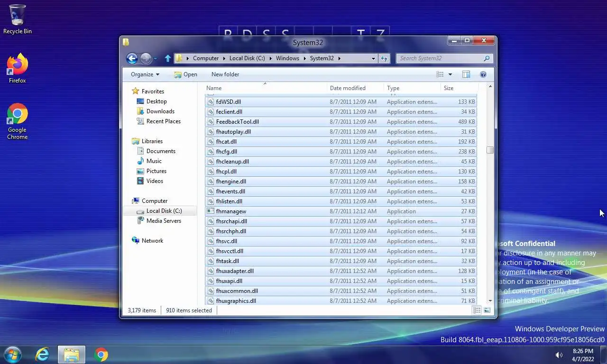Go up one folder level arrow
The image size is (607, 364).
(167, 58)
